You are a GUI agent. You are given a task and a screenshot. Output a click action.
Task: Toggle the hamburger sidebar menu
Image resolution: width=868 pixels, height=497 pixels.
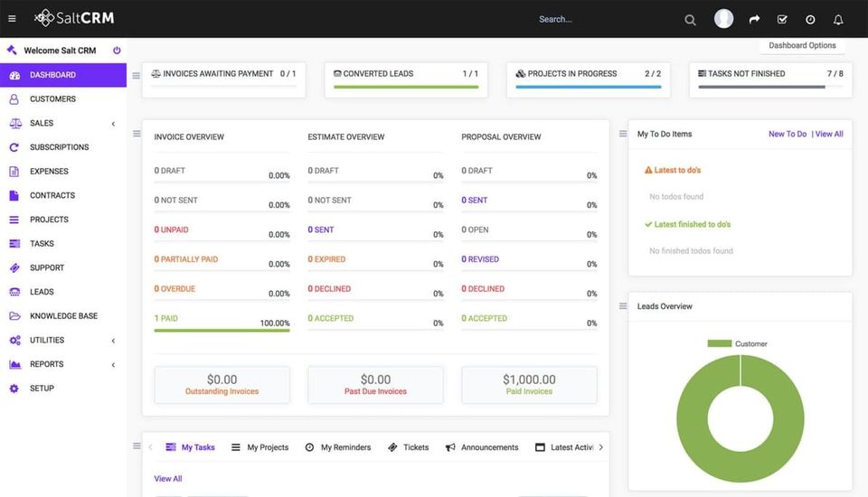tap(12, 19)
